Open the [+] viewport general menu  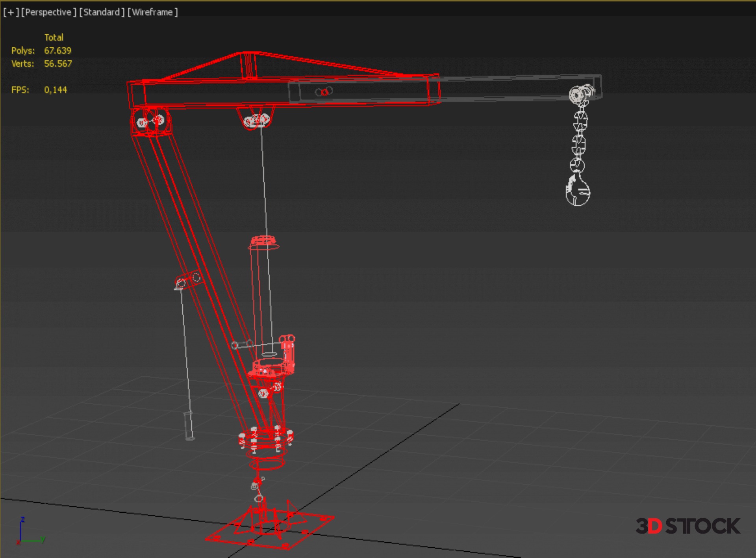(x=11, y=12)
